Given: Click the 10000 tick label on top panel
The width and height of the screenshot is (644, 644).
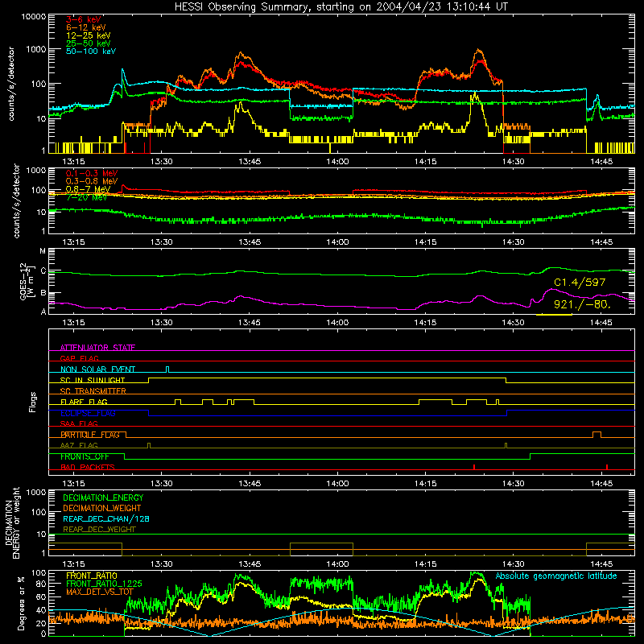Looking at the screenshot, I should click(34, 16).
